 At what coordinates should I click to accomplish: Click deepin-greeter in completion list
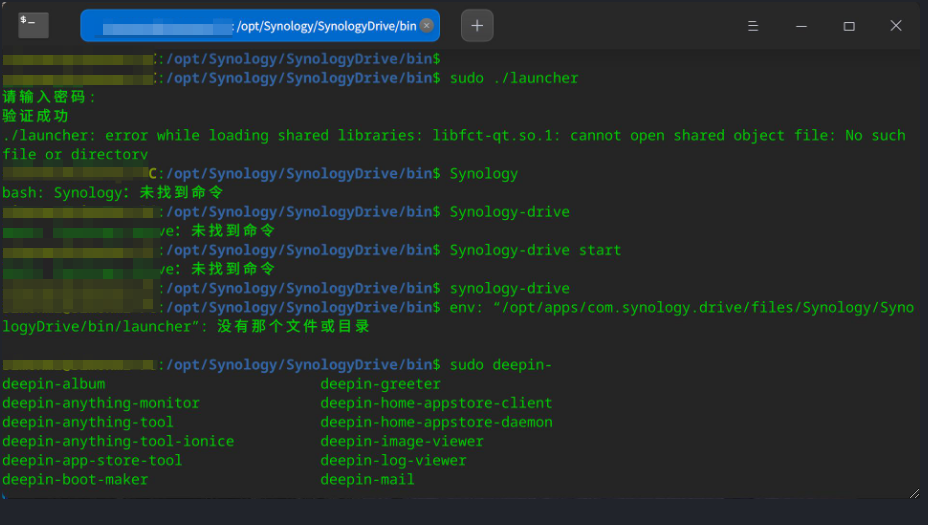pos(380,384)
